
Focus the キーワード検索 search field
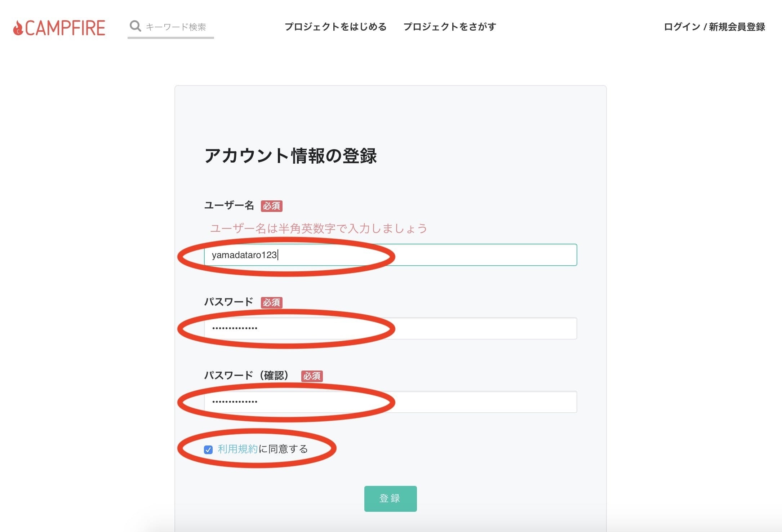coord(177,27)
